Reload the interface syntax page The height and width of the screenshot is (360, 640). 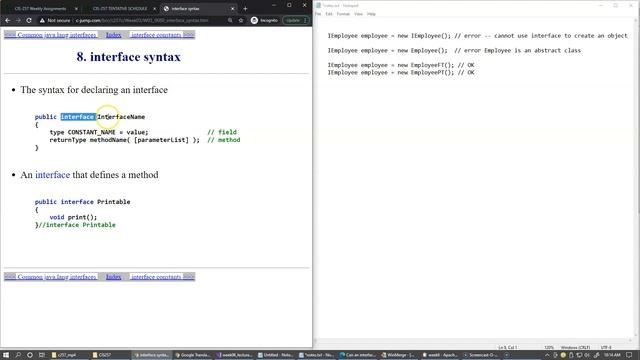click(x=29, y=20)
